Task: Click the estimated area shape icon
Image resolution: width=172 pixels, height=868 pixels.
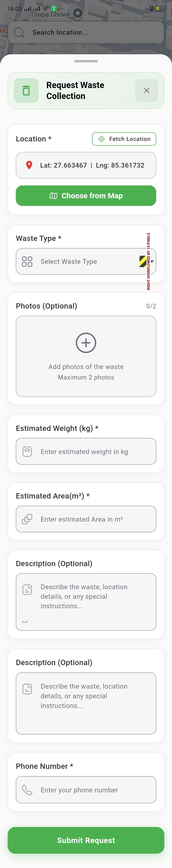Action: point(27,519)
